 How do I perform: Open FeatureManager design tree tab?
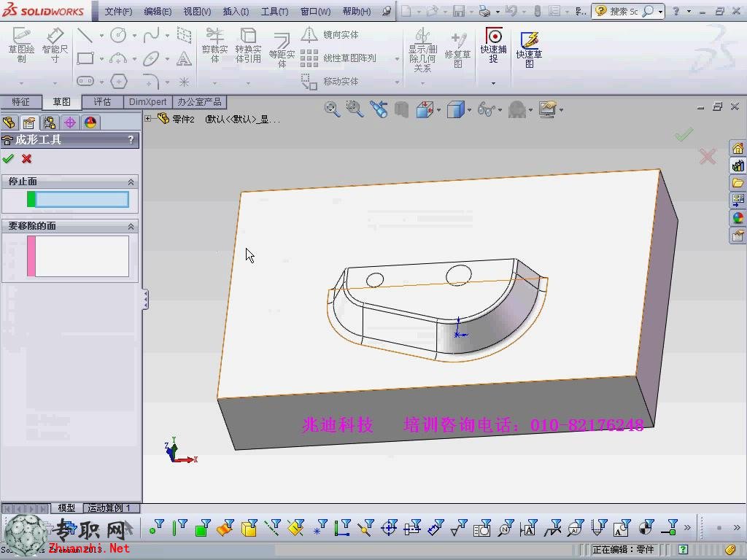click(9, 122)
